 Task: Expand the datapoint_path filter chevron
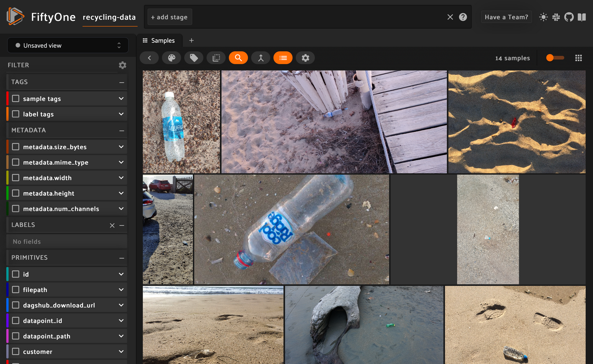tap(121, 336)
